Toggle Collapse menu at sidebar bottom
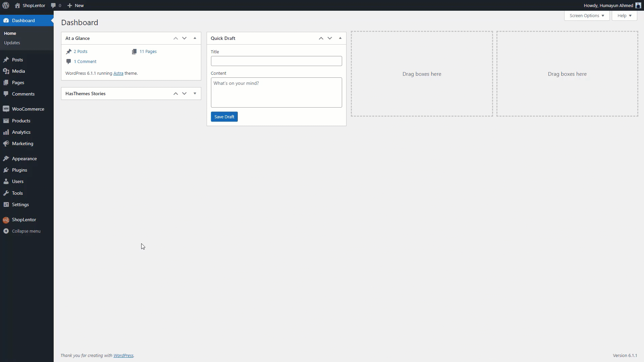 [22, 231]
